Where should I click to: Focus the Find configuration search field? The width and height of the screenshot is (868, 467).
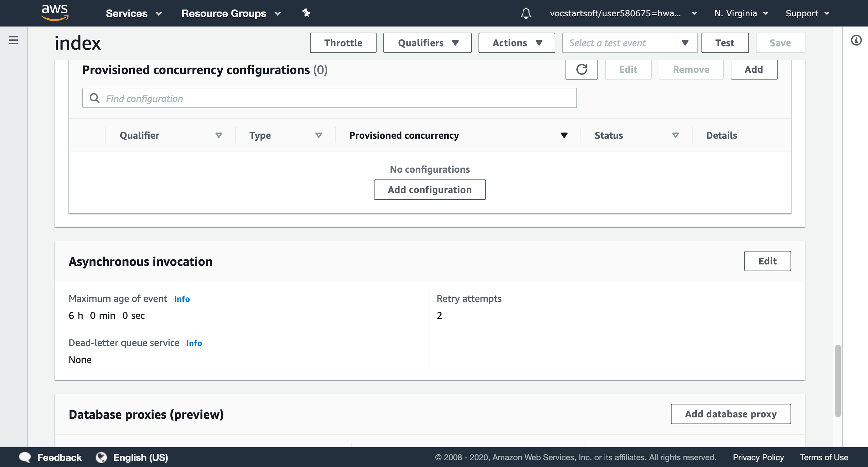pyautogui.click(x=329, y=98)
